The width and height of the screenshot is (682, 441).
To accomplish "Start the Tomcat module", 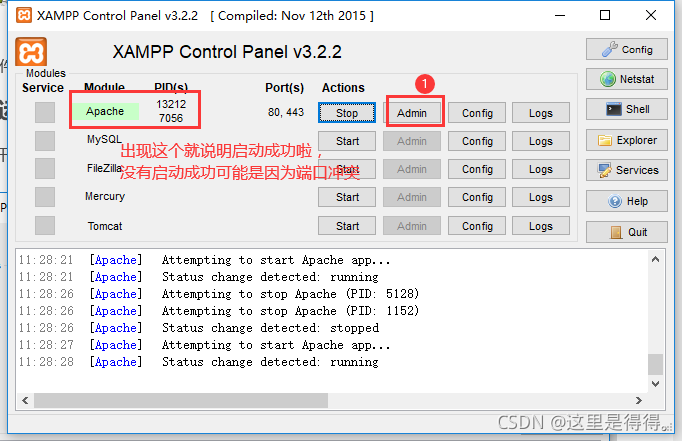I will [x=347, y=226].
